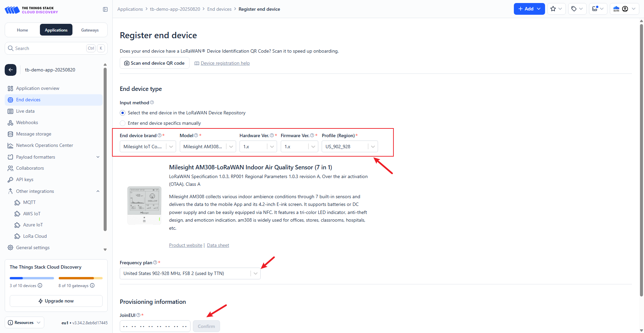Click the Applications breadcrumb

point(130,9)
